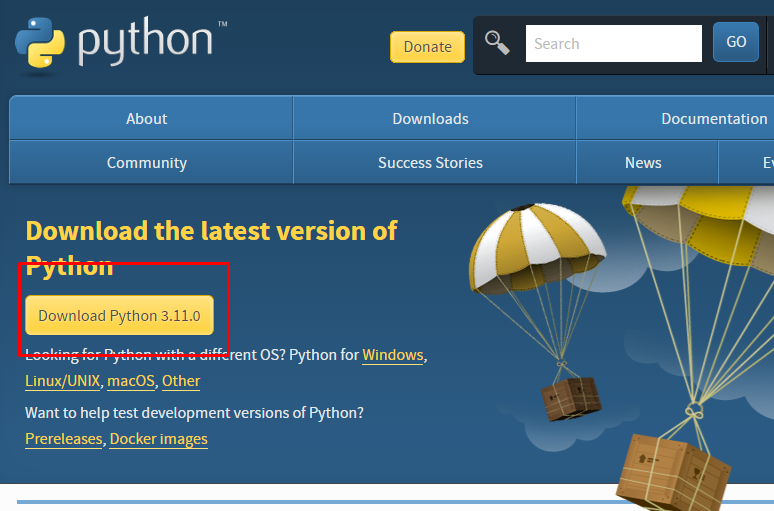
Task: Open the Prereleases link
Action: (x=64, y=439)
